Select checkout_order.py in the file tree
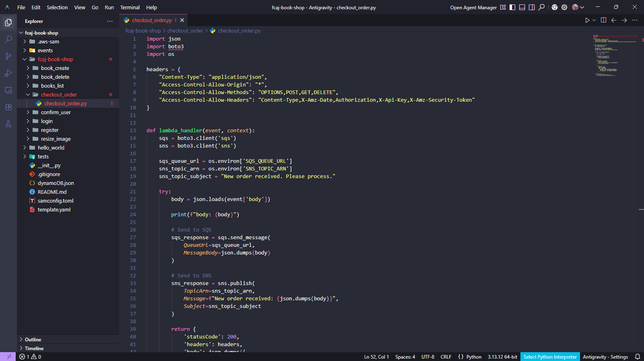 pyautogui.click(x=68, y=103)
